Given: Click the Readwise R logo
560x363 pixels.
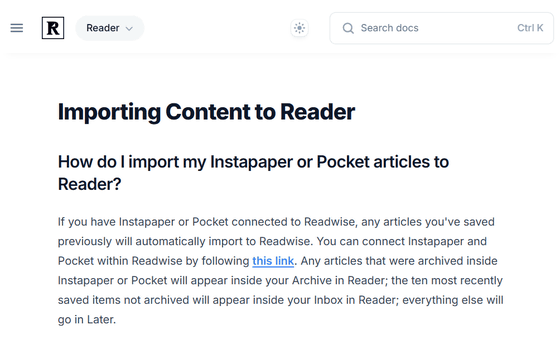Looking at the screenshot, I should [53, 28].
